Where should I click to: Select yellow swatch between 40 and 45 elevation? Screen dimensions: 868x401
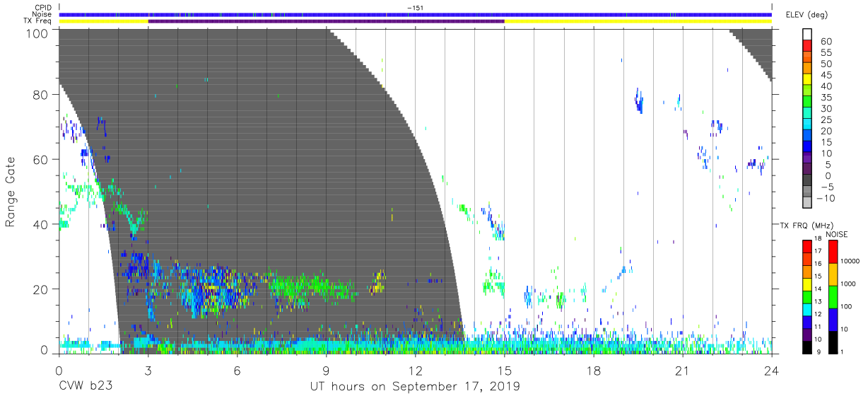point(809,81)
